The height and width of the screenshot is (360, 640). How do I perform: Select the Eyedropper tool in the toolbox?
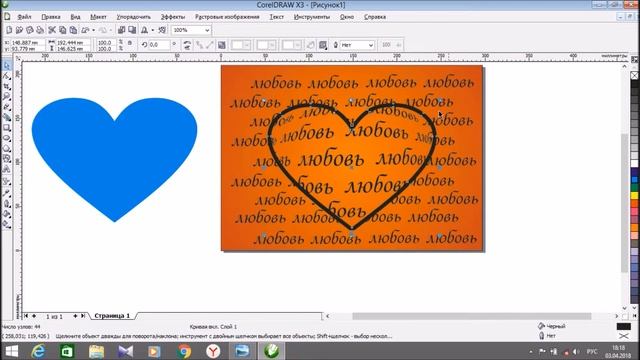point(7,193)
